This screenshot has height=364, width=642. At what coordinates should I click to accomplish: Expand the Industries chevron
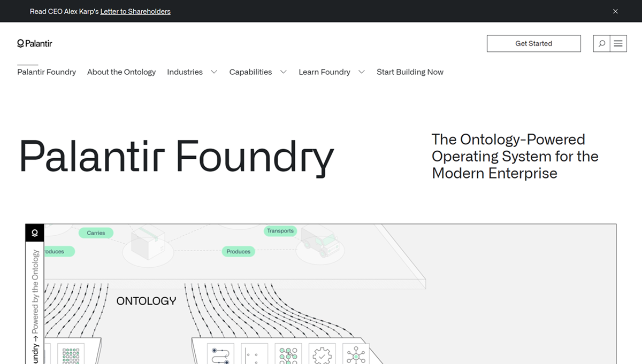[214, 72]
